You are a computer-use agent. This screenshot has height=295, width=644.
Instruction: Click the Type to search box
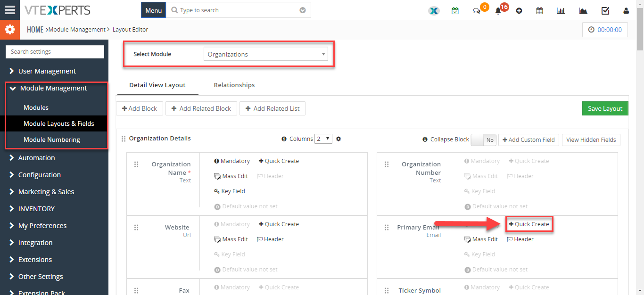tap(239, 10)
